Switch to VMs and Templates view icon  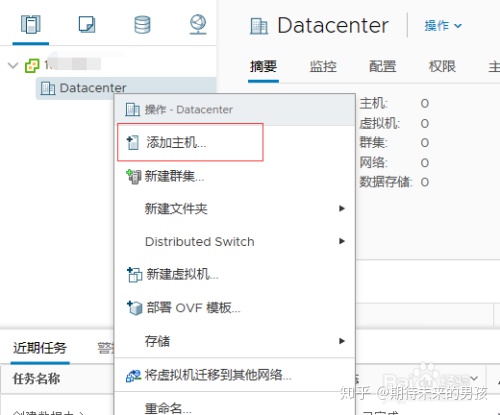coord(87,24)
